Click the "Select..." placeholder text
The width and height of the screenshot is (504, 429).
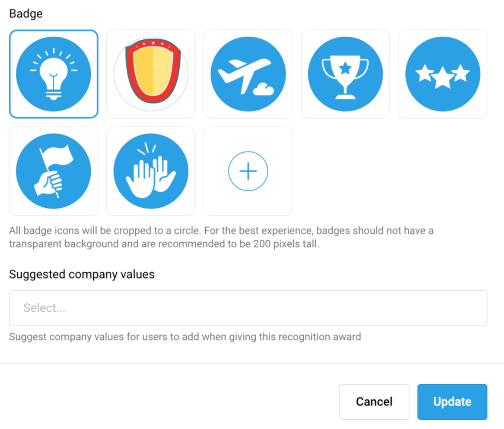pyautogui.click(x=44, y=308)
